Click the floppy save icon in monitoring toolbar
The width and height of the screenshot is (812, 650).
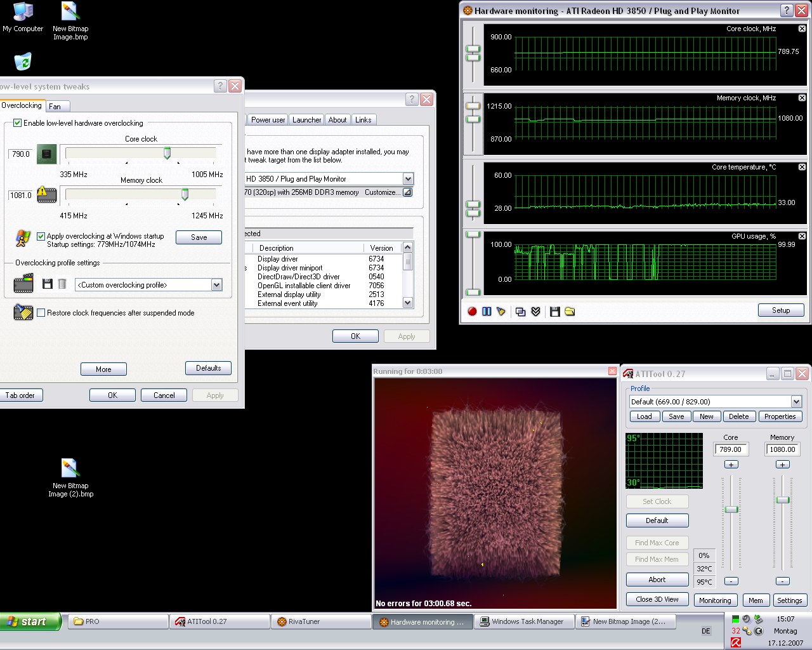(555, 311)
